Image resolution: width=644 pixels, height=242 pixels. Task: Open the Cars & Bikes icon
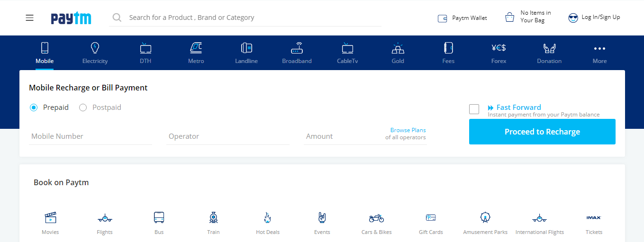pyautogui.click(x=377, y=218)
